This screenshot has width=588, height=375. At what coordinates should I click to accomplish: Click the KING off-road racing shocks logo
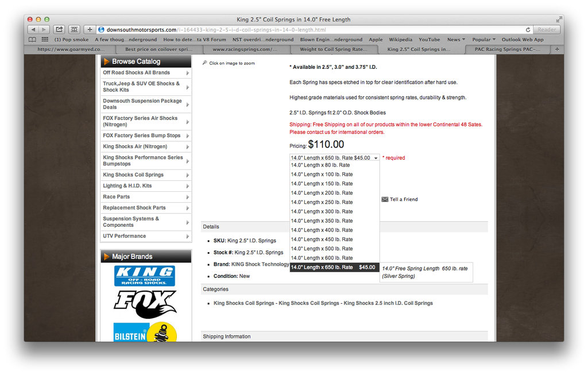(x=145, y=276)
